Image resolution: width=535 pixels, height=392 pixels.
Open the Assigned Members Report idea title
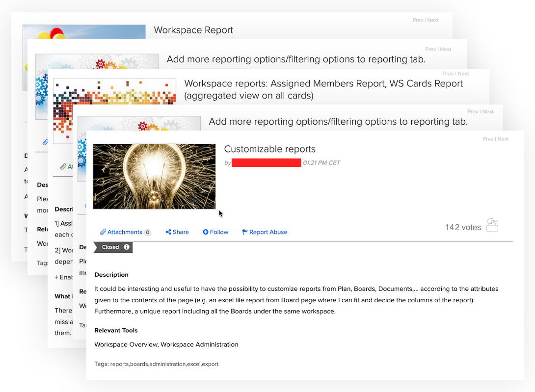[x=323, y=89]
